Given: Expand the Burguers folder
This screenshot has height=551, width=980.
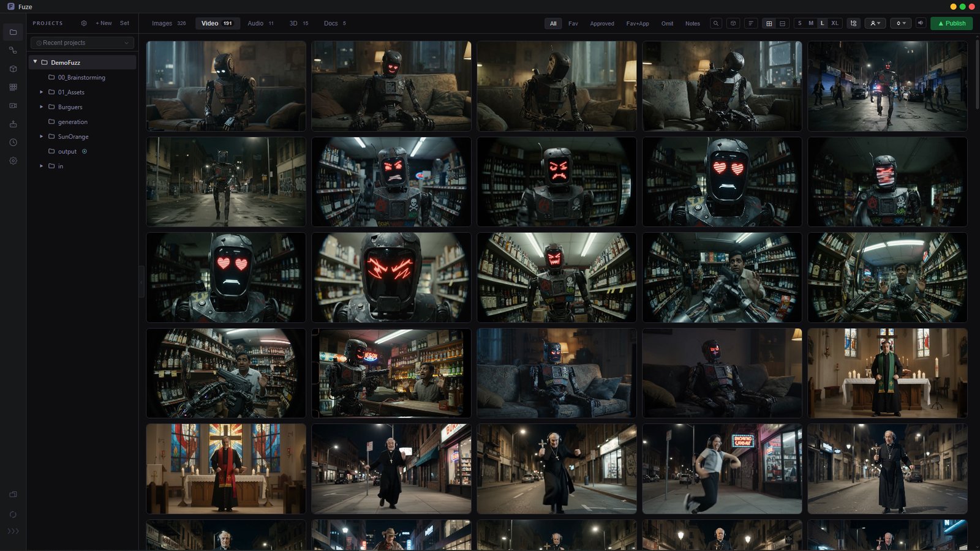Looking at the screenshot, I should (x=42, y=107).
